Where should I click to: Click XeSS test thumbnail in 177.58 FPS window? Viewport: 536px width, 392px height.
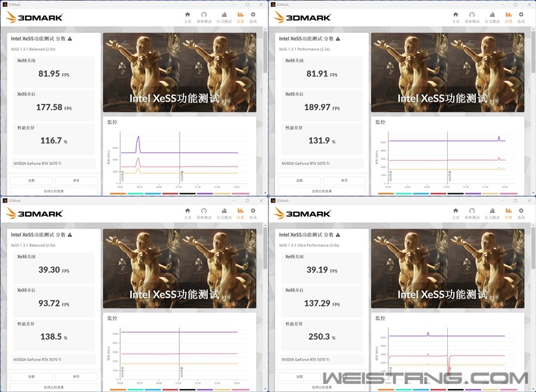tap(179, 73)
